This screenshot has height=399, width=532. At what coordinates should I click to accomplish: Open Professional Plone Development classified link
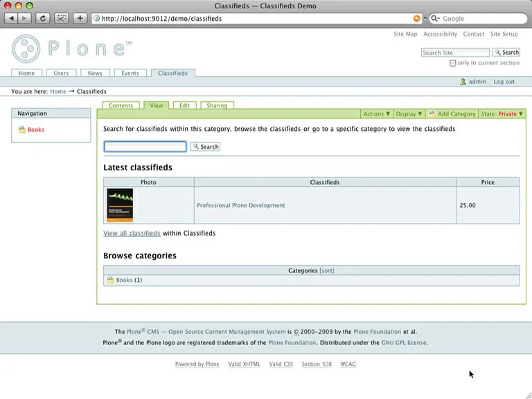241,205
